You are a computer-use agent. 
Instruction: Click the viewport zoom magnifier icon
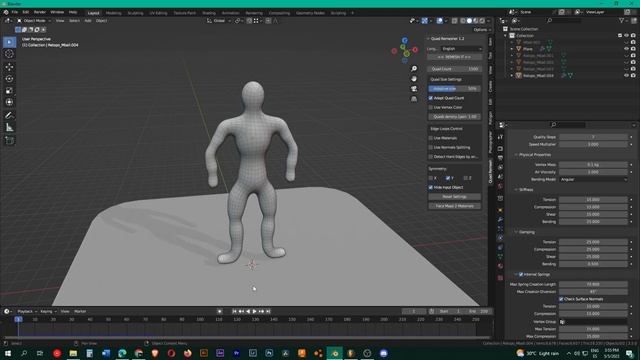414,69
